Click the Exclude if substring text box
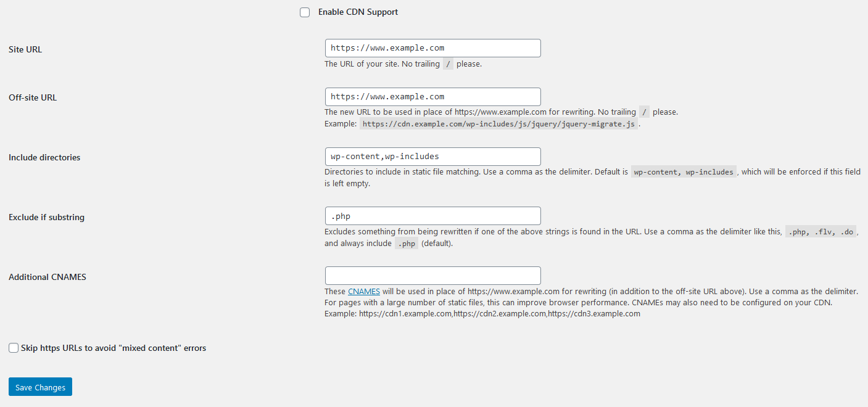Image resolution: width=868 pixels, height=407 pixels. pyautogui.click(x=432, y=216)
